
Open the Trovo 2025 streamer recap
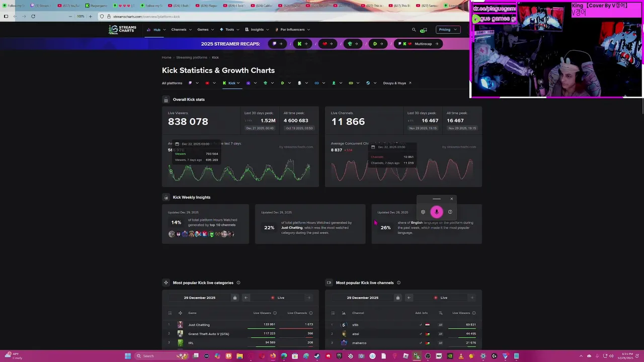coord(353,44)
